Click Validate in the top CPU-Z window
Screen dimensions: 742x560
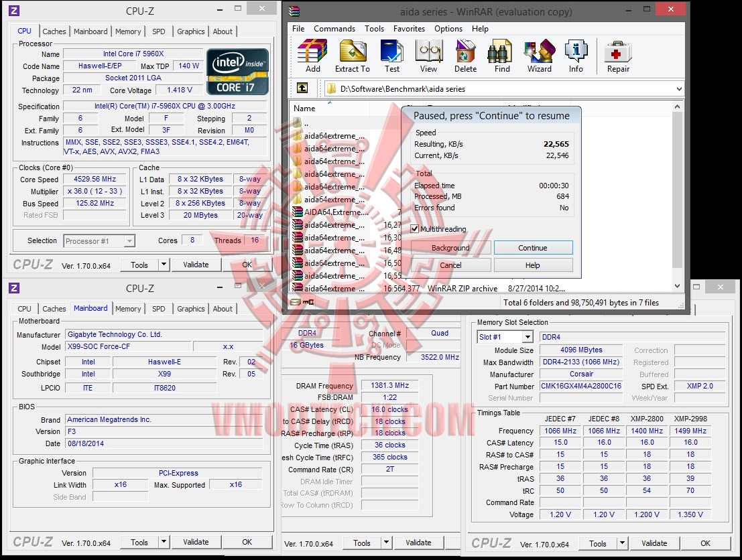click(196, 265)
